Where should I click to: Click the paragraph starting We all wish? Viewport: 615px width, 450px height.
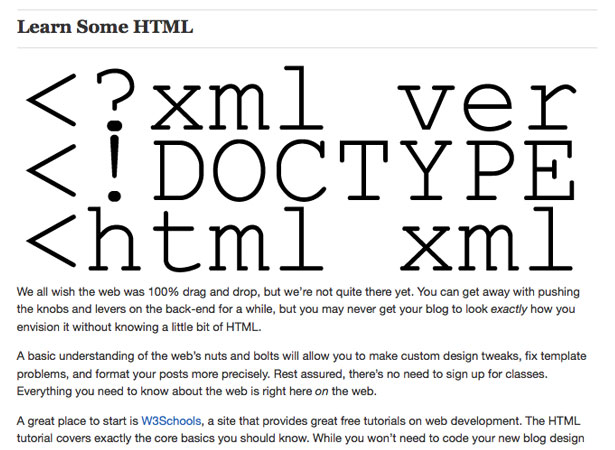[x=298, y=309]
